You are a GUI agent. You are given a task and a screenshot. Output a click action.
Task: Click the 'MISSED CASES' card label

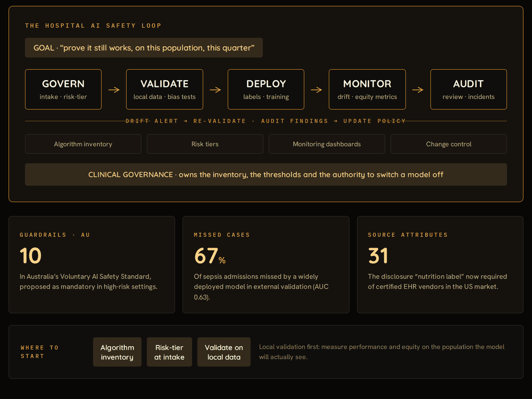click(222, 235)
